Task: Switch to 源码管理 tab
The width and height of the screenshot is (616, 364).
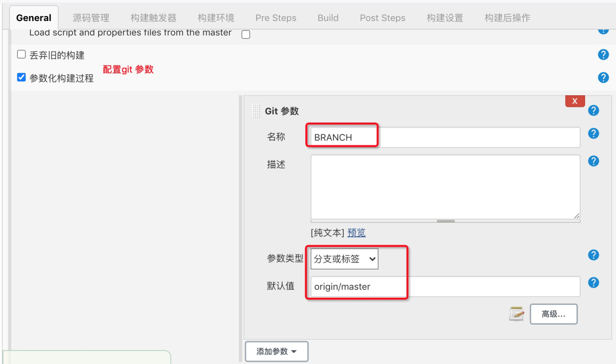Action: 91,18
